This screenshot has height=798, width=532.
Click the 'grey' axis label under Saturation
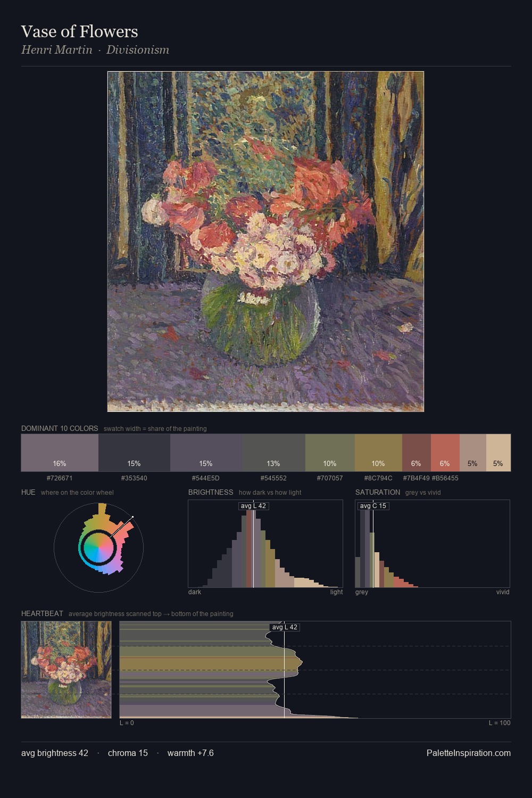[362, 592]
